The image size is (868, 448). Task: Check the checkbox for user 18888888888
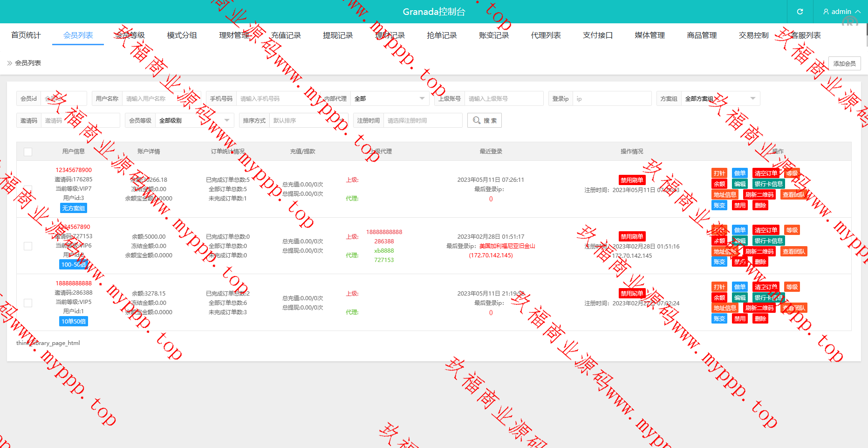click(28, 303)
